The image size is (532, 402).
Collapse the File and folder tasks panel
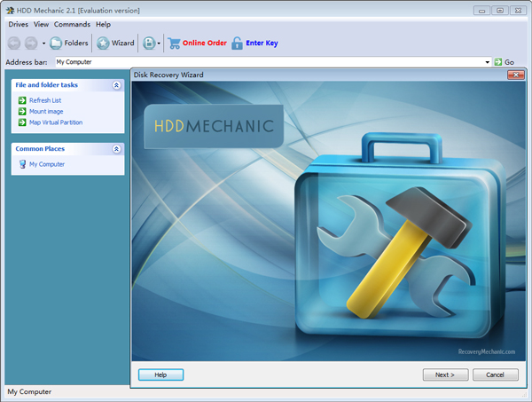(x=116, y=85)
